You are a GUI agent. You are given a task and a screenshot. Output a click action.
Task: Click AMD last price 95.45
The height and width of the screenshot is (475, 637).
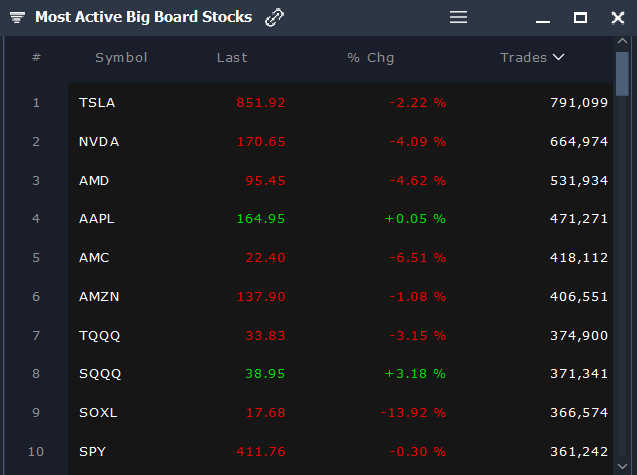[x=265, y=180]
